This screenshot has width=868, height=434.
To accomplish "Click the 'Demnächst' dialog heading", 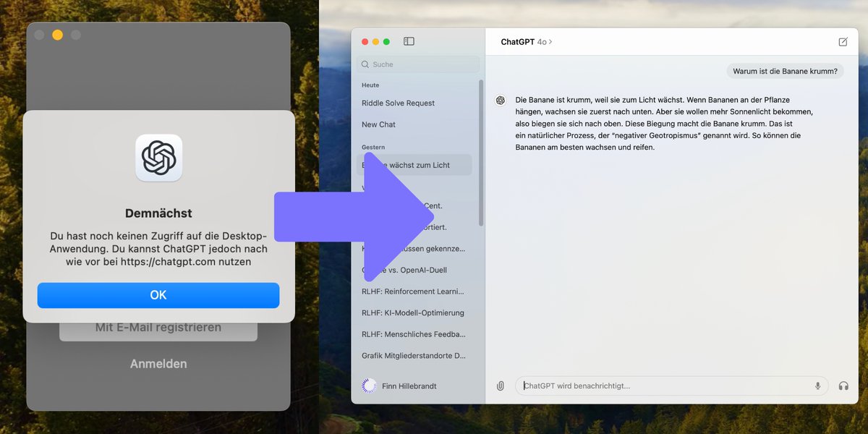I will click(158, 213).
